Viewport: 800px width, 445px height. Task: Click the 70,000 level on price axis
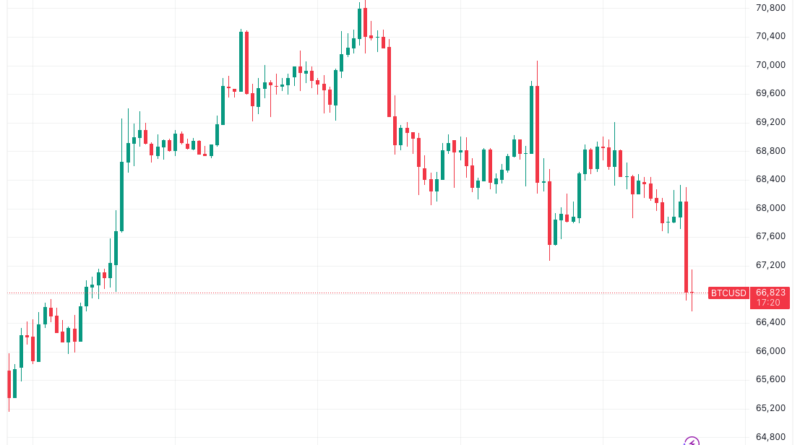pyautogui.click(x=771, y=65)
